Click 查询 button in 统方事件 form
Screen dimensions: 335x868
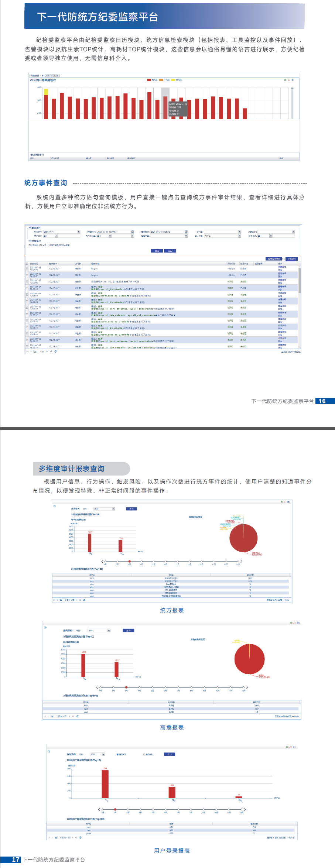pyautogui.click(x=157, y=251)
